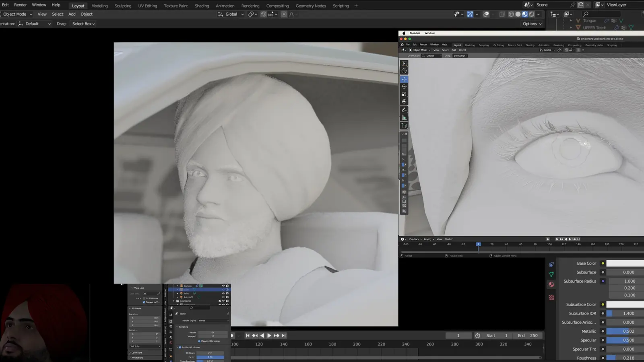The image size is (644, 362).
Task: Click the Base Color swatch
Action: 625,263
